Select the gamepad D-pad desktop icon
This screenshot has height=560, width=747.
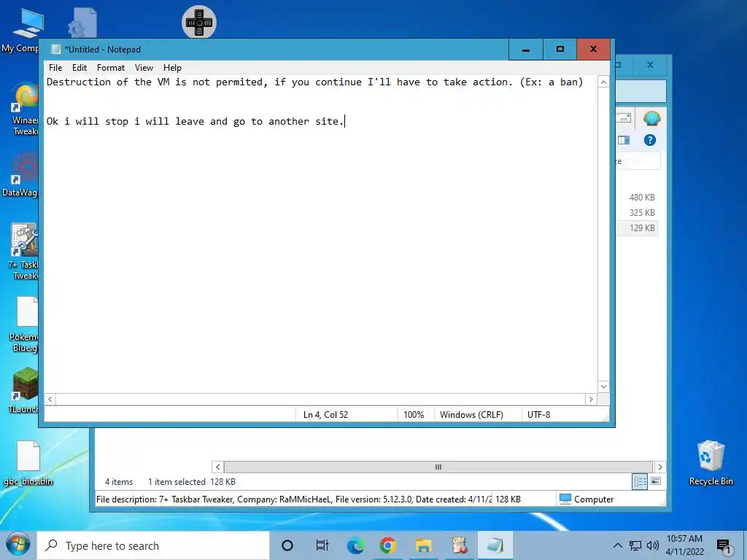click(199, 22)
